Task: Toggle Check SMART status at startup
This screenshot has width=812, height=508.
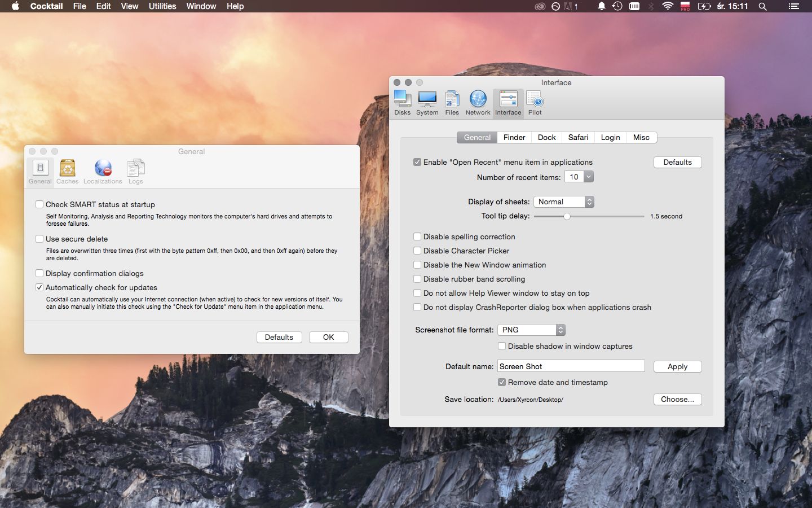Action: 39,204
